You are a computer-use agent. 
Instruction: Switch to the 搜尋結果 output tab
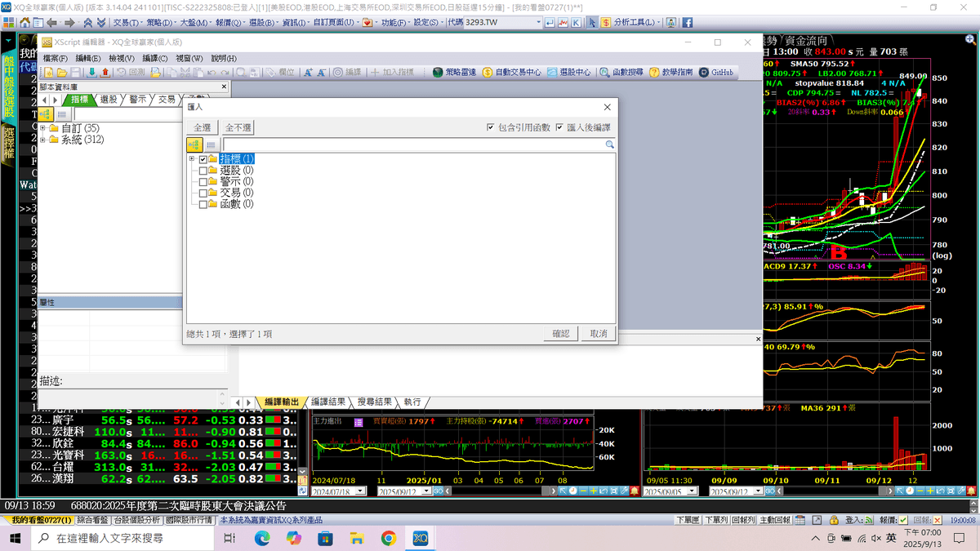pyautogui.click(x=375, y=402)
